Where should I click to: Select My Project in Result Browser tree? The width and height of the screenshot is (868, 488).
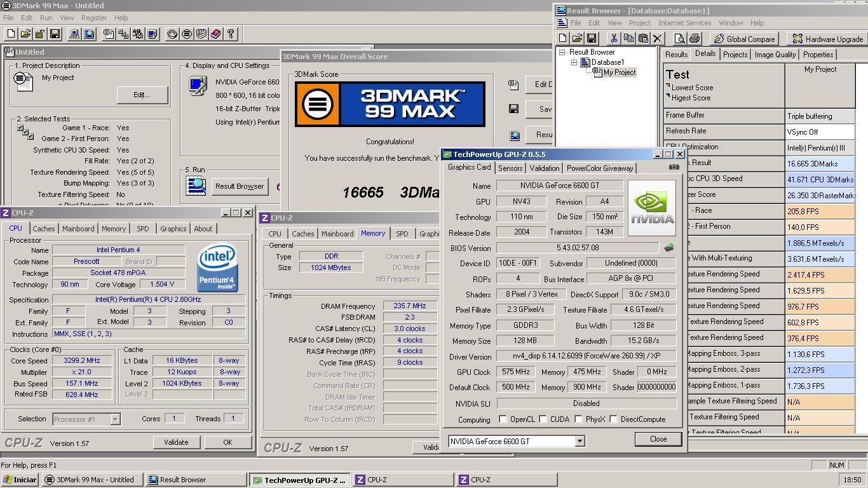pyautogui.click(x=620, y=72)
